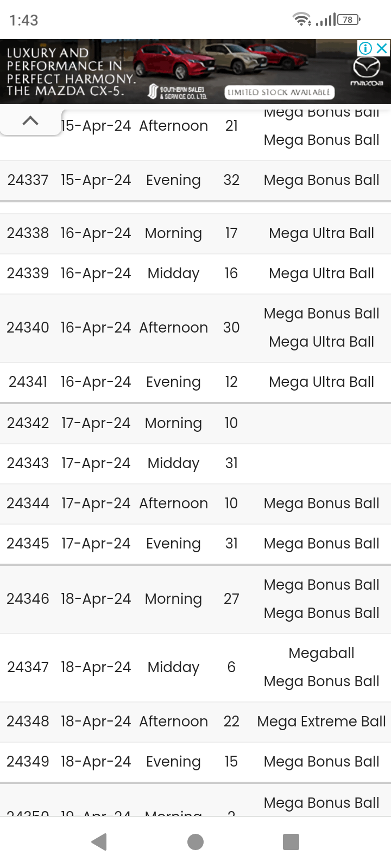Select draw number 24337
This screenshot has height=868, width=391.
point(28,180)
